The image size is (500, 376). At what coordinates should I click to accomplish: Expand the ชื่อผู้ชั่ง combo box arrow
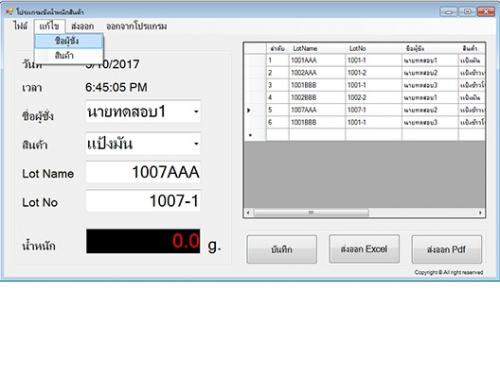tap(196, 111)
